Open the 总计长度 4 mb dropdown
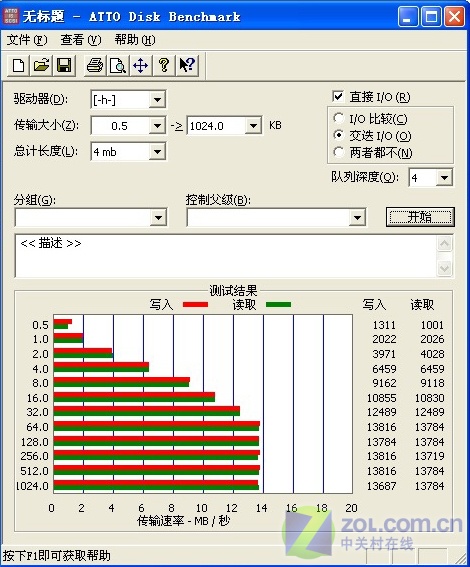470x567 pixels. click(x=157, y=152)
